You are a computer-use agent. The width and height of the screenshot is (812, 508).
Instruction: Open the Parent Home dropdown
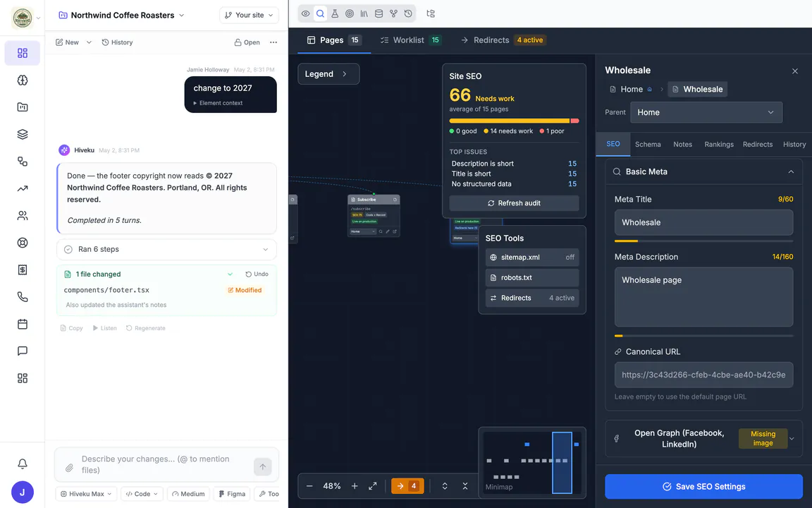click(706, 112)
